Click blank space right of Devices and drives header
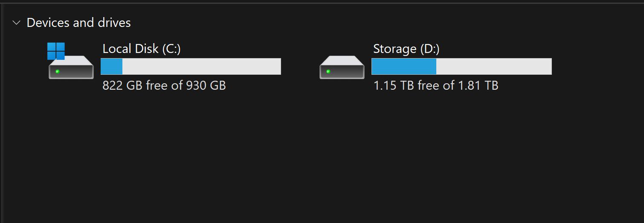This screenshot has width=644, height=223. 341,23
